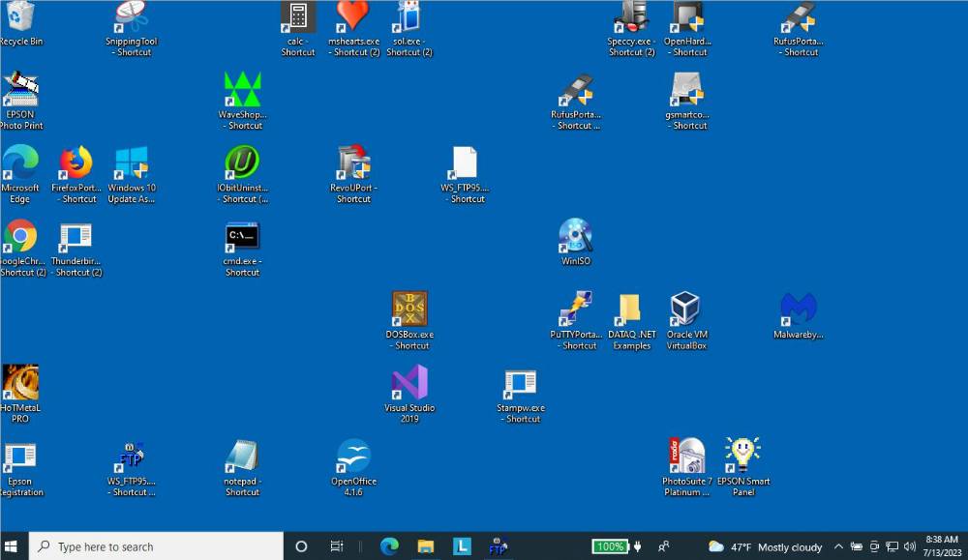
Task: Select the calc shortcut icon
Action: (x=298, y=28)
